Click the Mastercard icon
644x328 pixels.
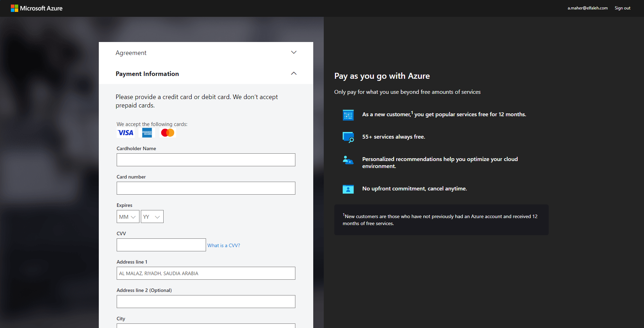pos(167,133)
